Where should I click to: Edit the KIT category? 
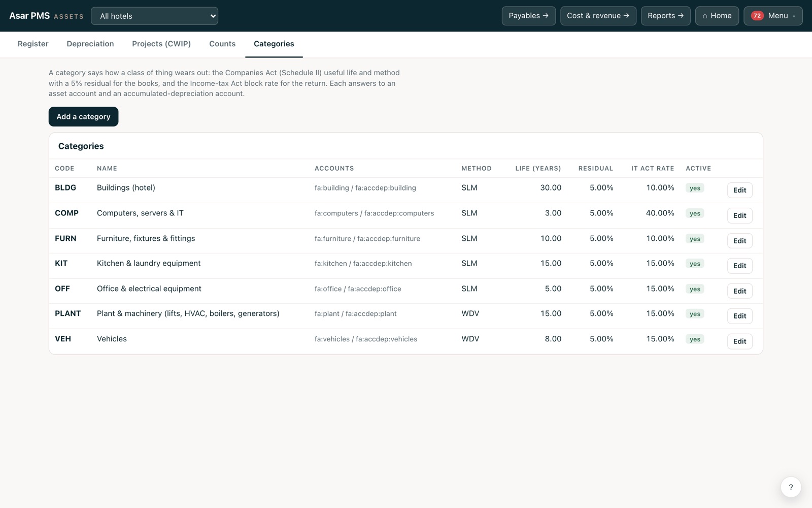740,266
